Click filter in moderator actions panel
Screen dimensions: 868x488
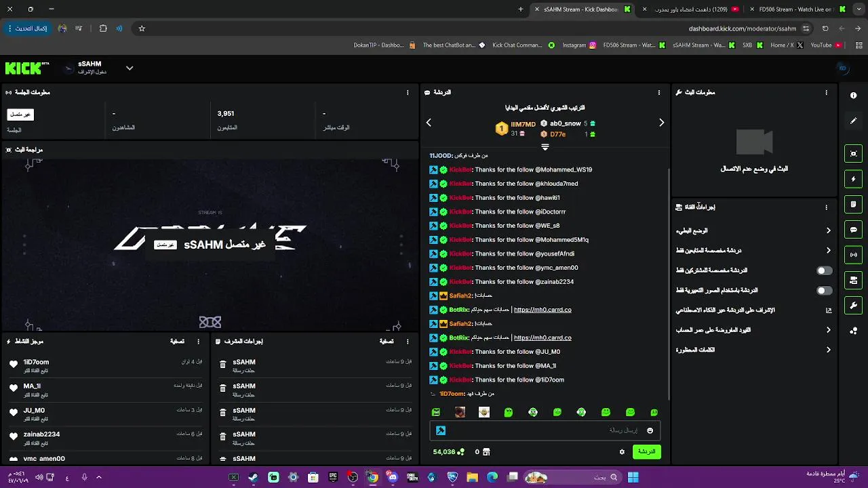tap(387, 342)
